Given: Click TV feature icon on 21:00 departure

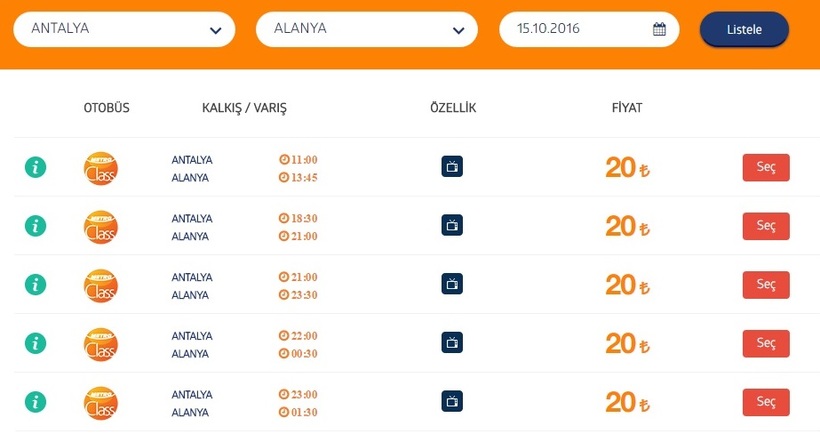Looking at the screenshot, I should pyautogui.click(x=452, y=284).
